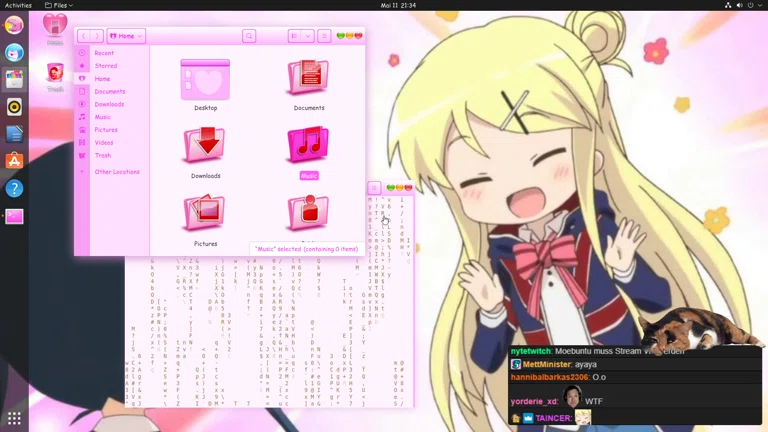Viewport: 768px width, 432px height.
Task: Select the Downloads folder icon
Action: coord(205,145)
